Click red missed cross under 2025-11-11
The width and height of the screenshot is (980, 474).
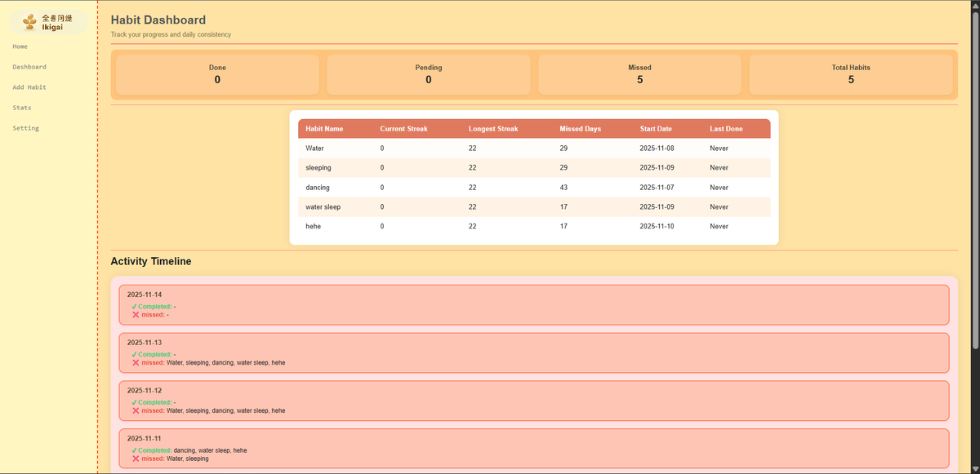coord(136,458)
